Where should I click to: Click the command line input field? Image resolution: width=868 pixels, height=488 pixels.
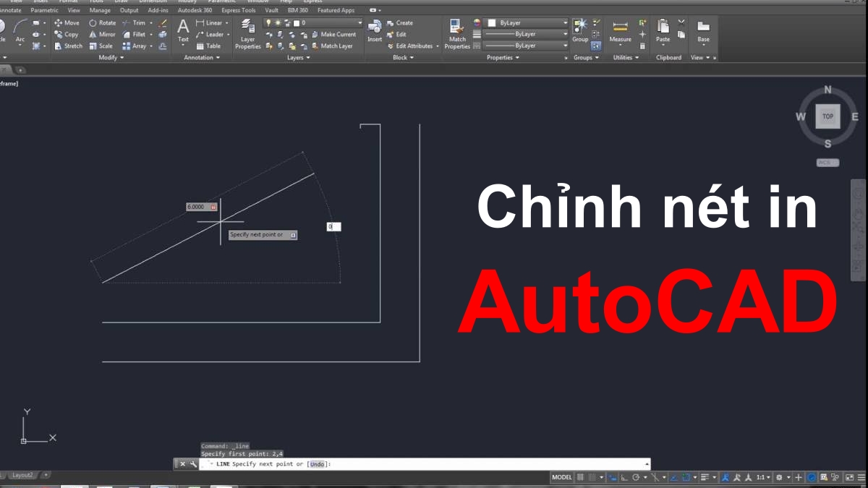tap(423, 464)
